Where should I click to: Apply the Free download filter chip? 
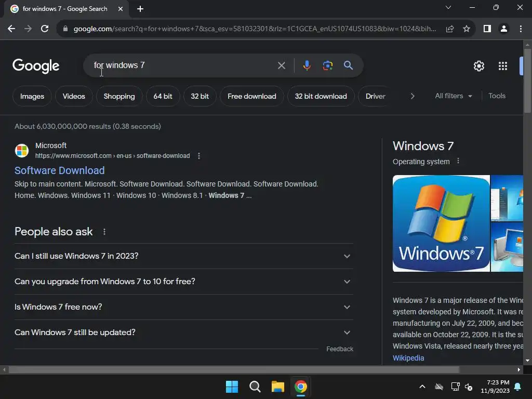point(252,96)
